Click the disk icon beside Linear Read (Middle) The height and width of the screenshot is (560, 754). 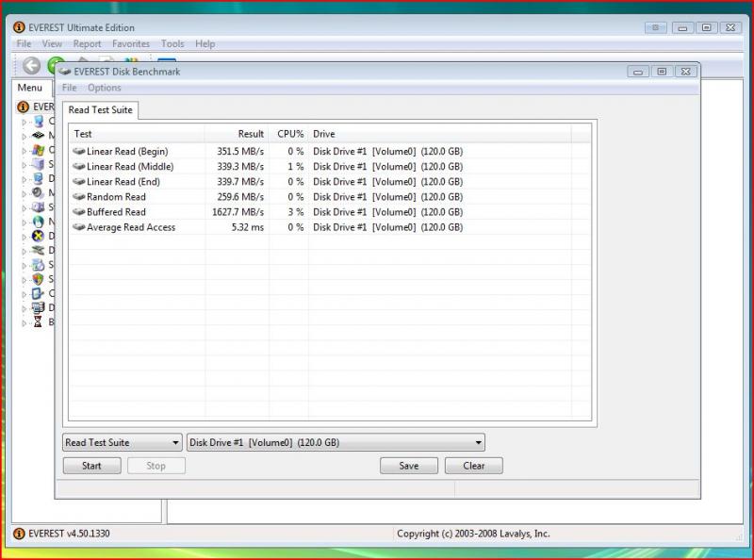point(79,167)
